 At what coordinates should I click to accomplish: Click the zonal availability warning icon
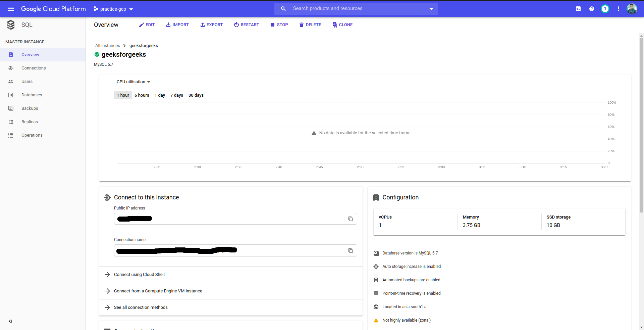376,320
